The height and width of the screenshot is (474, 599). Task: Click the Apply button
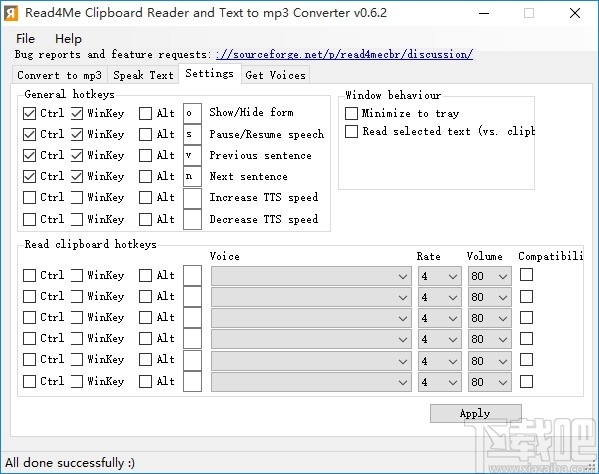pyautogui.click(x=476, y=413)
